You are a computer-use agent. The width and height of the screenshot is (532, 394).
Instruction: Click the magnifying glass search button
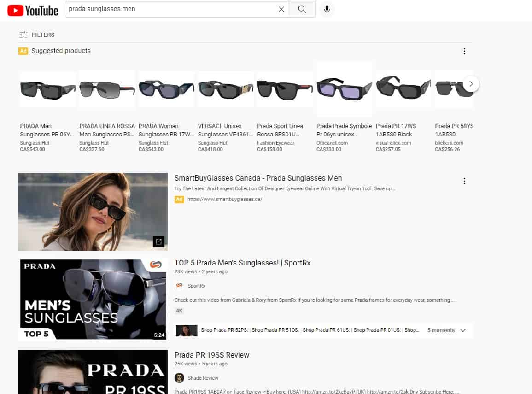[302, 9]
